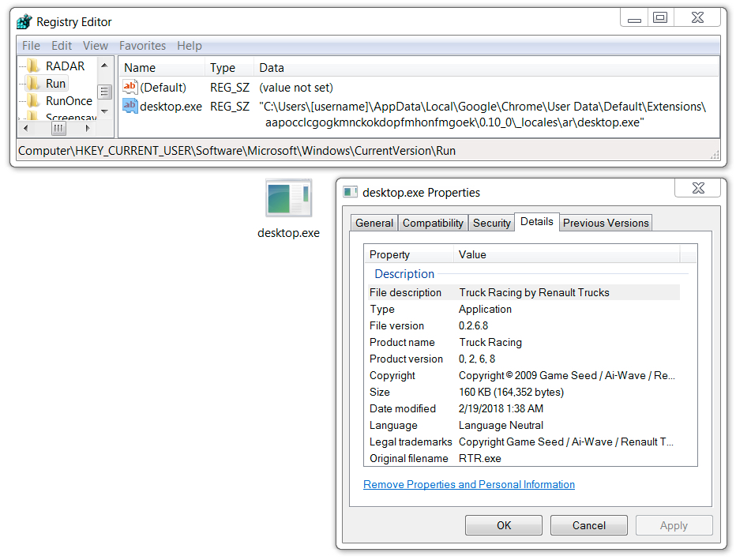Click the Product version row

pos(523,359)
